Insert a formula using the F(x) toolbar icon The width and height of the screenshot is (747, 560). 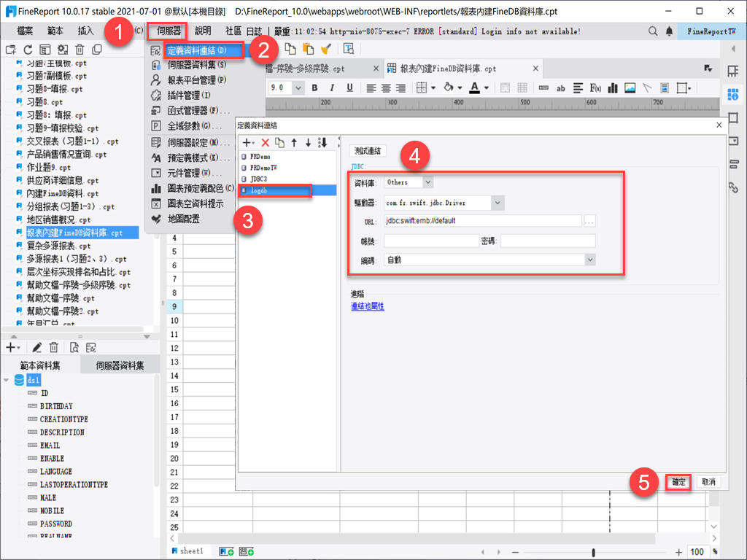point(594,88)
